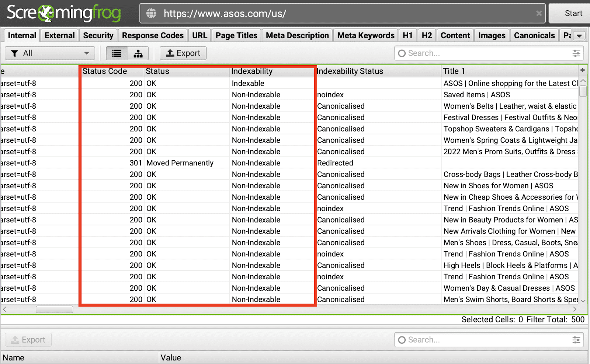
Task: Switch to tree view icon
Action: pos(138,53)
